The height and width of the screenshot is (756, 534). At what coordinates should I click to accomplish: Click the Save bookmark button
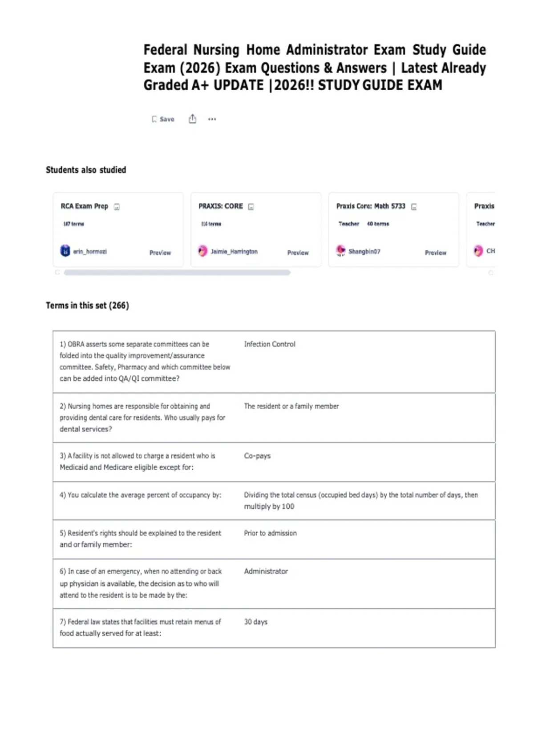pos(163,119)
